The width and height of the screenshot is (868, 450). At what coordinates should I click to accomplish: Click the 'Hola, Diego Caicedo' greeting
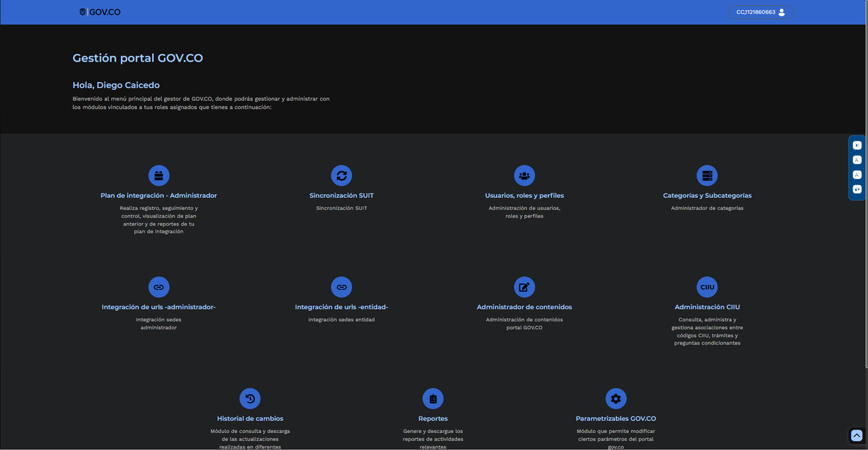click(x=116, y=85)
